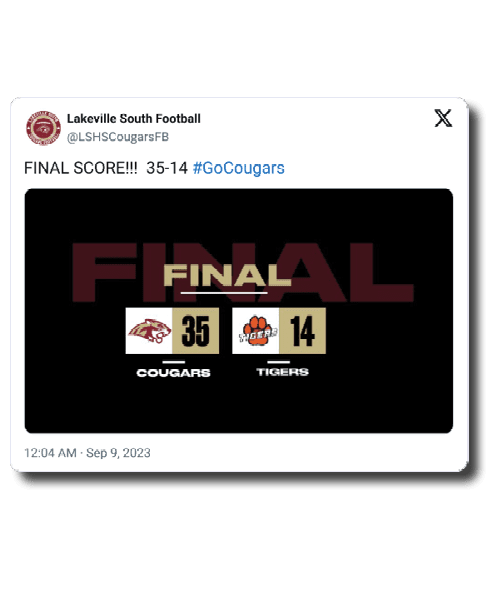The width and height of the screenshot is (498, 589).
Task: Click the gold FINAL heading text
Action: coord(228,275)
